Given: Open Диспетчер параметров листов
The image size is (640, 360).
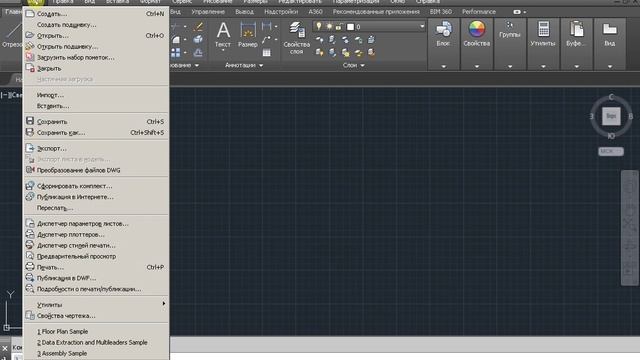Looking at the screenshot, I should click(x=96, y=224).
